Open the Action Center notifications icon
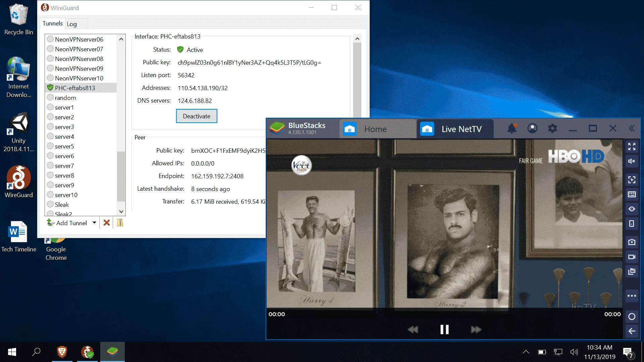This screenshot has height=362, width=644. pyautogui.click(x=628, y=353)
